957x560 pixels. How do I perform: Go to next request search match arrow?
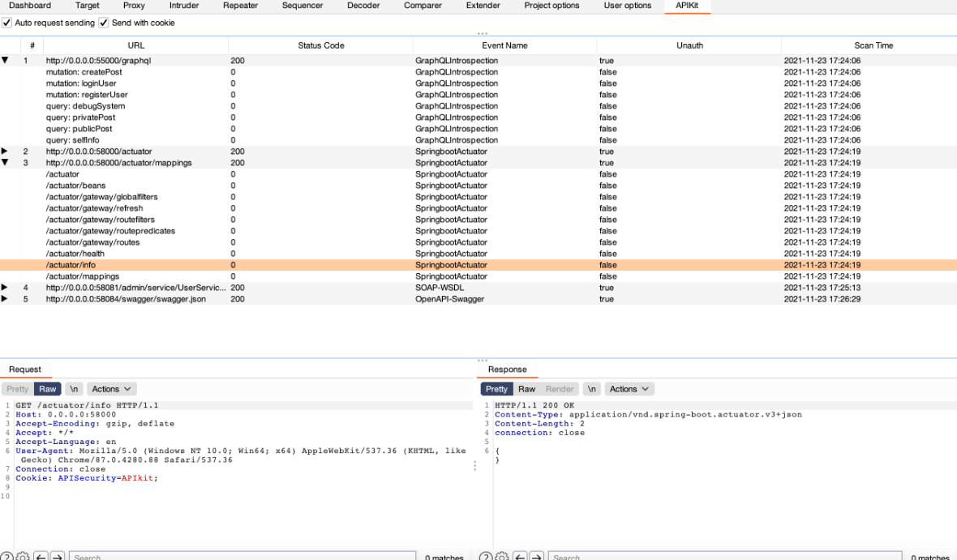(58, 556)
